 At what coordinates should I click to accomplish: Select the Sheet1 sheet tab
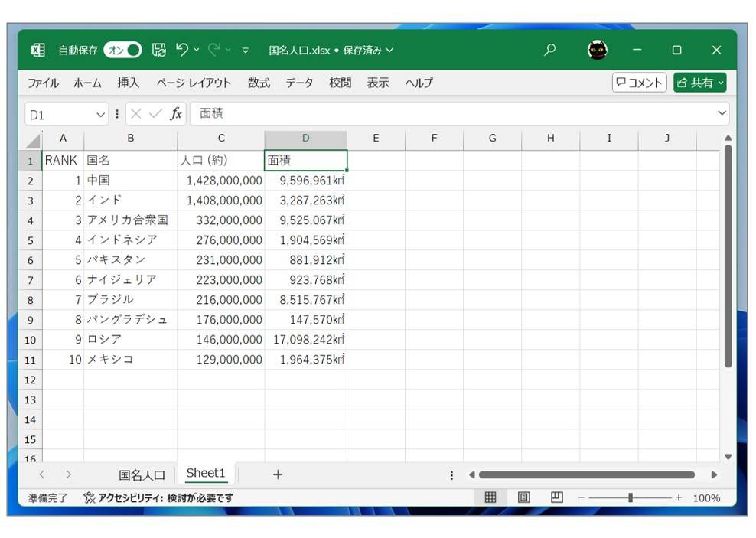point(206,474)
